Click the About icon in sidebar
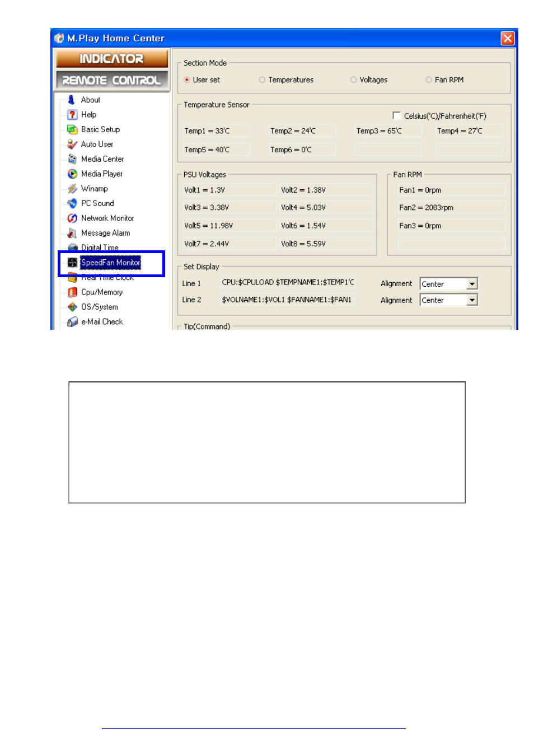This screenshot has height=756, width=534. 72,100
